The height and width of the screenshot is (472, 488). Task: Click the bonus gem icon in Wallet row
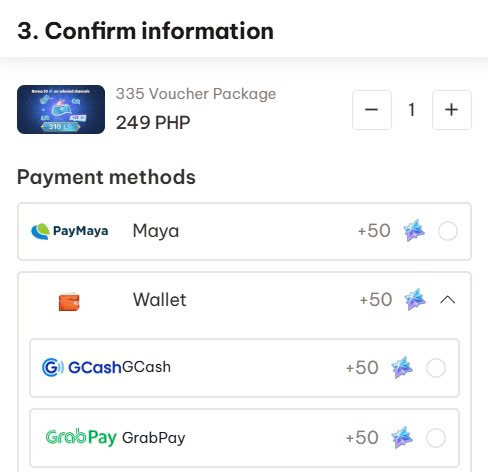415,299
